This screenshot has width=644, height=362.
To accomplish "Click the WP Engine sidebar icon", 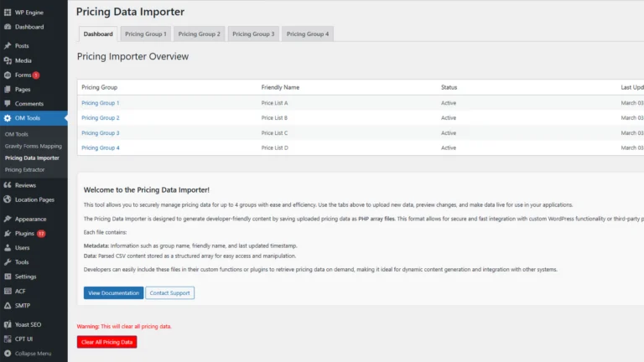I will [x=8, y=13].
